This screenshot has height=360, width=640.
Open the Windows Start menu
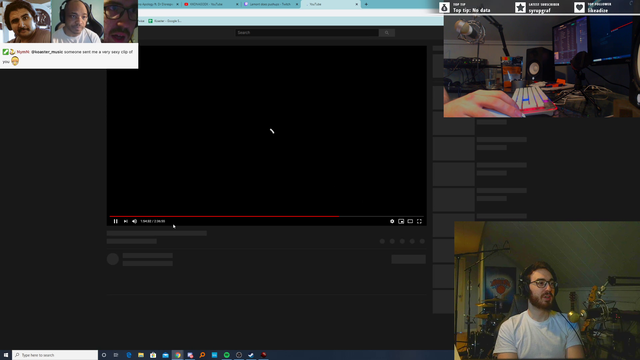[6, 355]
